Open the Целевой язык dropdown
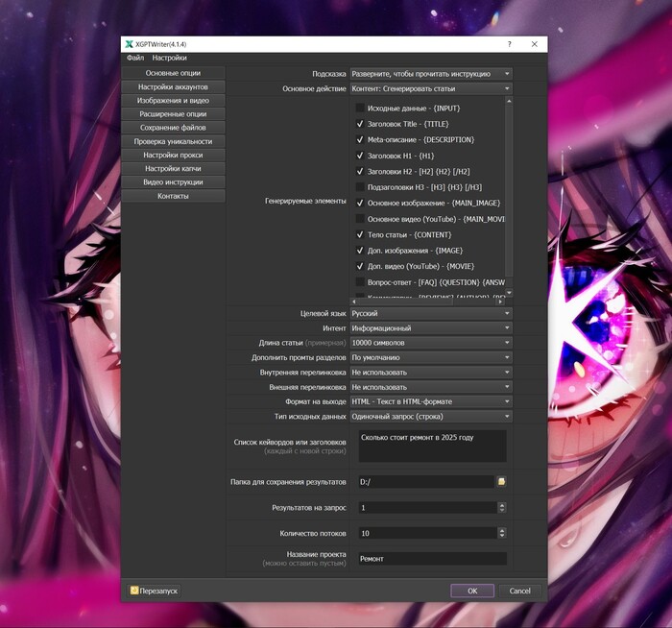The height and width of the screenshot is (628, 672). coord(430,313)
